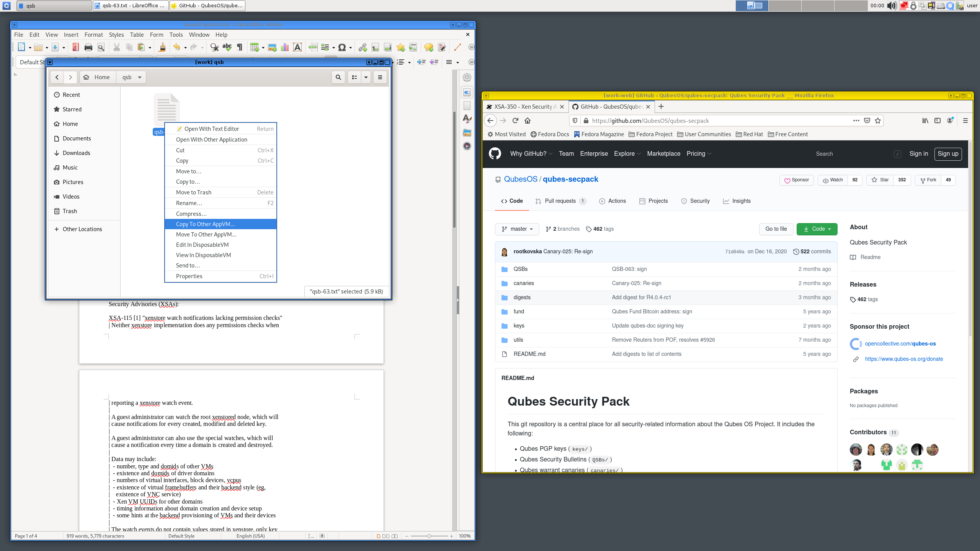The image size is (980, 551).
Task: Open the Format menu in LibreOffice
Action: click(x=93, y=34)
